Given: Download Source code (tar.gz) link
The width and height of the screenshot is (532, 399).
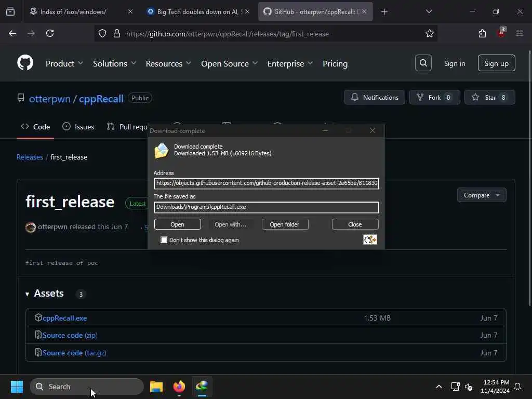Looking at the screenshot, I should pos(74,353).
